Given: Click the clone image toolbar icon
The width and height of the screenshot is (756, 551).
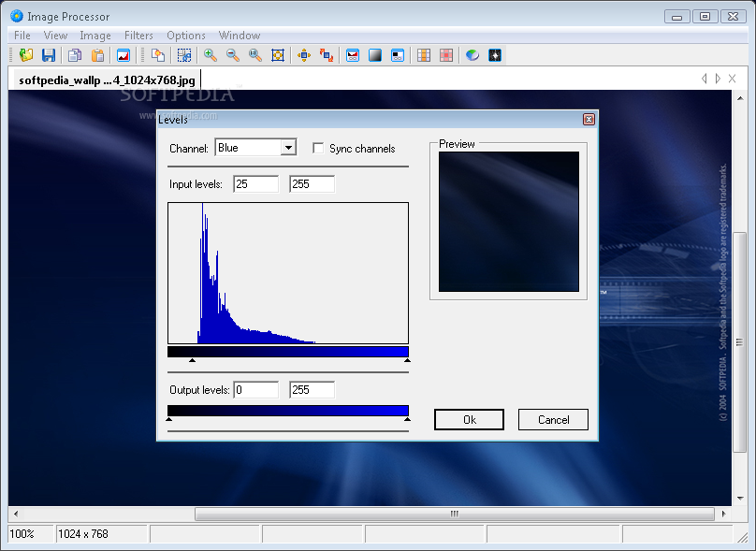Looking at the screenshot, I should click(158, 55).
